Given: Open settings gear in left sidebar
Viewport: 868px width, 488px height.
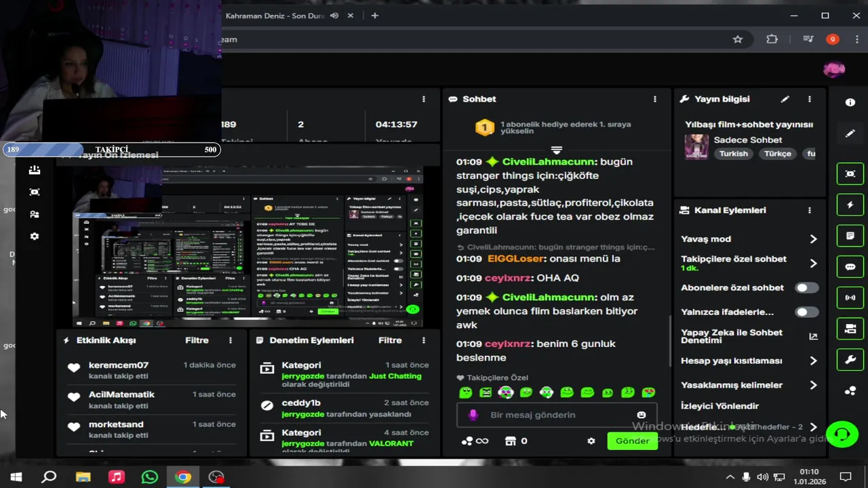Looking at the screenshot, I should [x=35, y=237].
